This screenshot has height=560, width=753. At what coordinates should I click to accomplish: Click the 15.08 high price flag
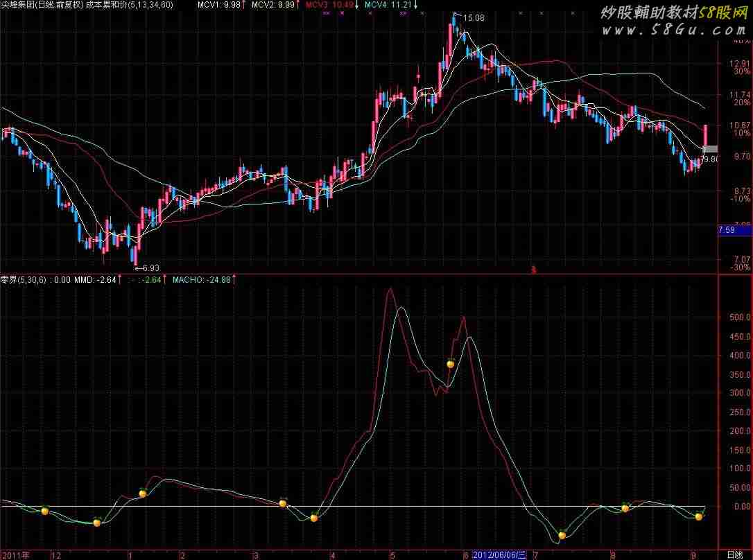pyautogui.click(x=472, y=18)
